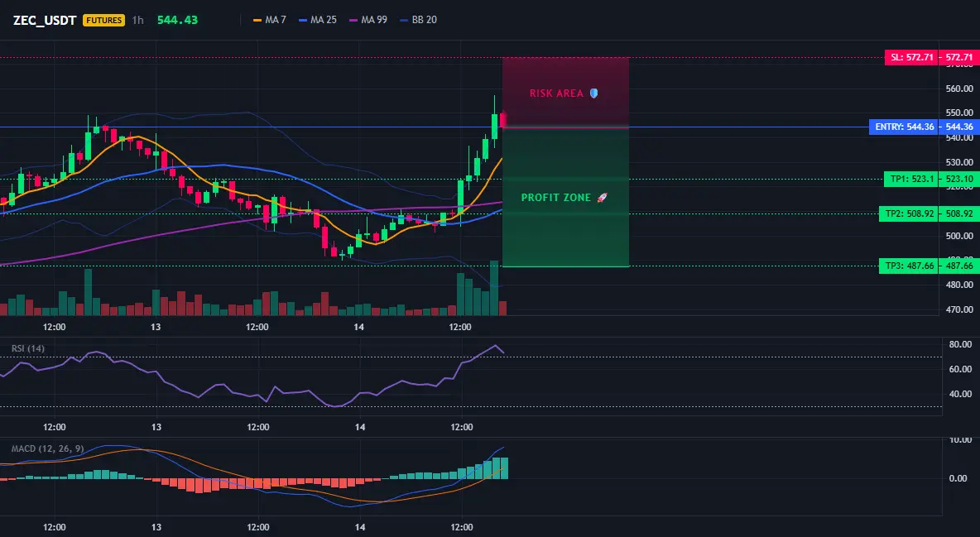Click the current price 544.43

click(x=177, y=20)
